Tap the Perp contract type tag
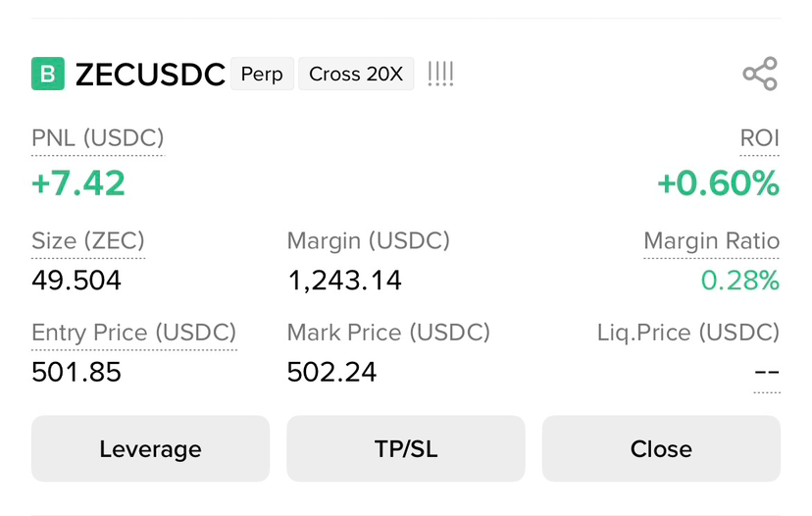 [262, 74]
